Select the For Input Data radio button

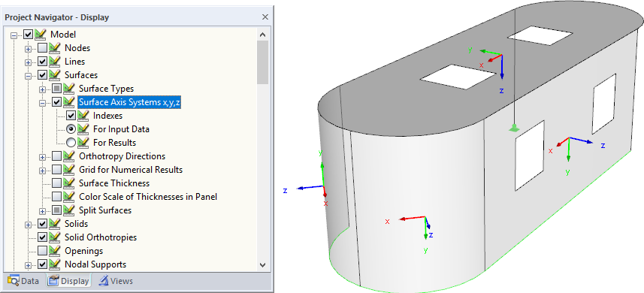coord(71,129)
